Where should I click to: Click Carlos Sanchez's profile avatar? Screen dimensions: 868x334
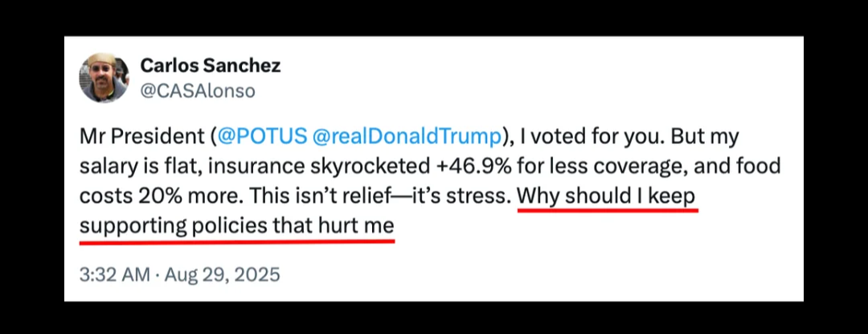(103, 78)
